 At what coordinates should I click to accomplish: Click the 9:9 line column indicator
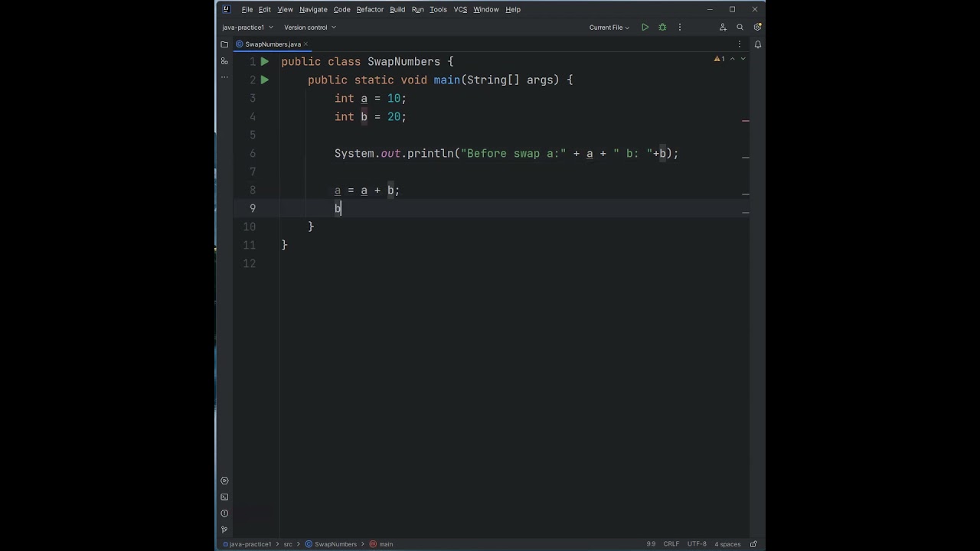[651, 544]
